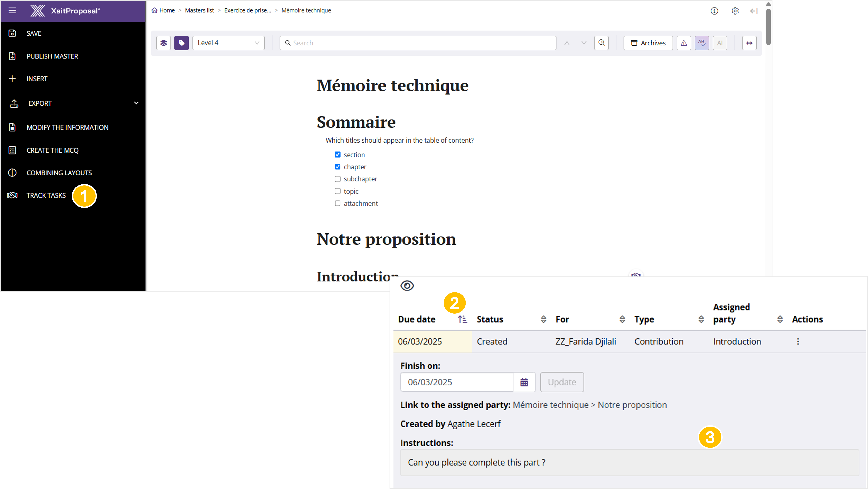This screenshot has height=489, width=868.
Task: Check the subchapter checkbox
Action: click(x=338, y=179)
